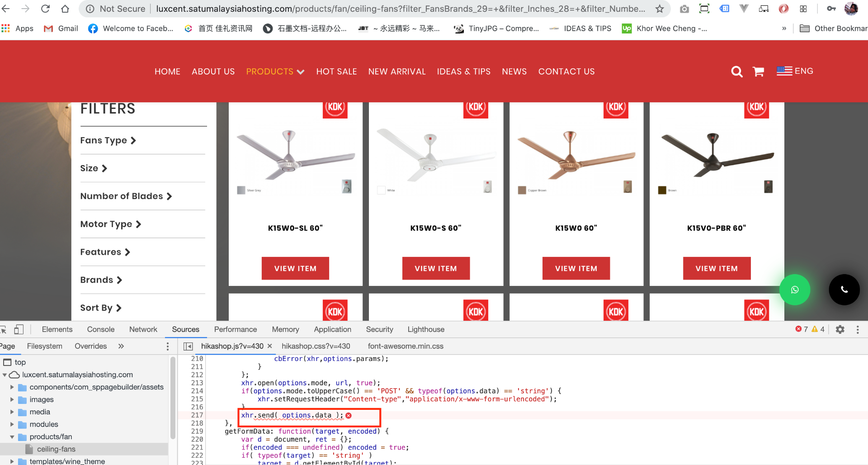Open the Performance tab
This screenshot has width=868, height=465.
[x=236, y=329]
